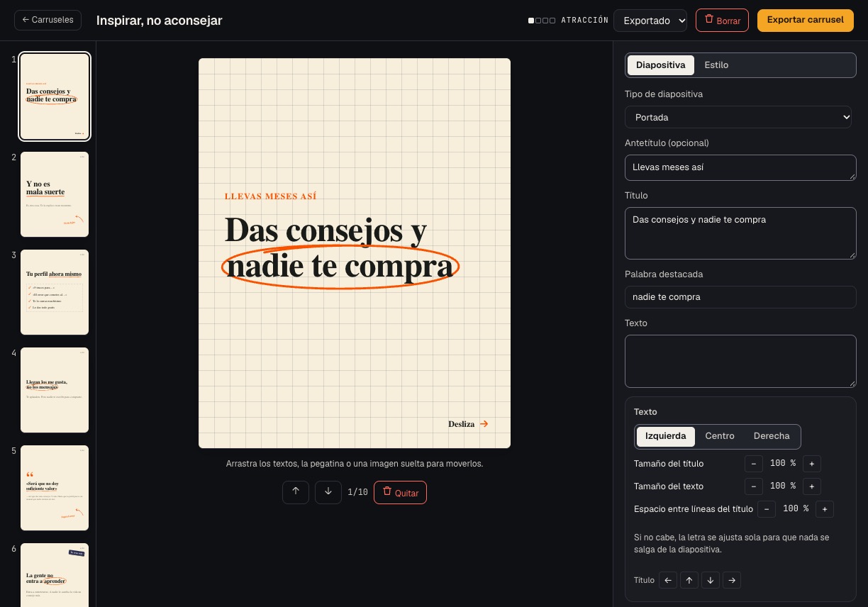The height and width of the screenshot is (607, 868).
Task: Align text Izquierda
Action: (665, 436)
